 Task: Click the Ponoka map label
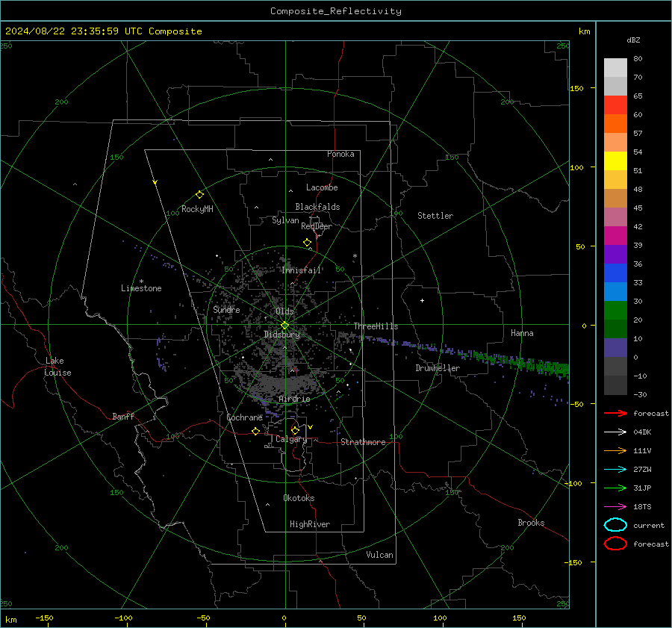pos(340,154)
